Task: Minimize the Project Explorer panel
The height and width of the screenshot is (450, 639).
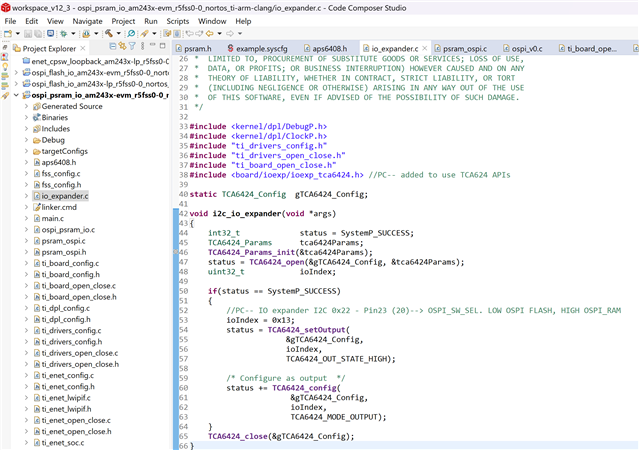Action: pyautogui.click(x=153, y=46)
